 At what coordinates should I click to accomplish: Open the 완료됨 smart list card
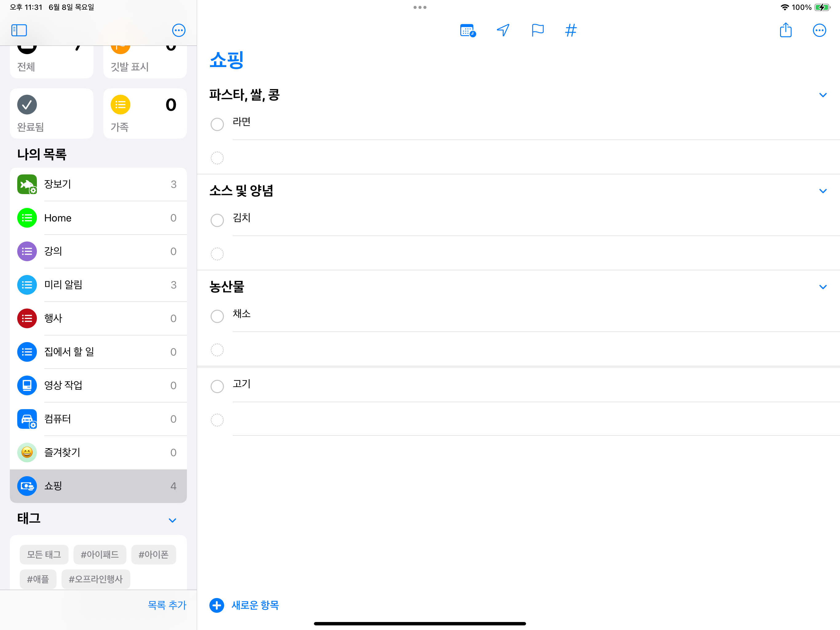point(52,113)
